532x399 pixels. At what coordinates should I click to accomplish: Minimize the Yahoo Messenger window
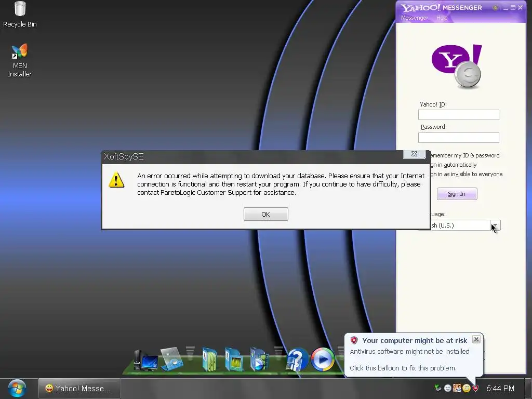(x=506, y=8)
